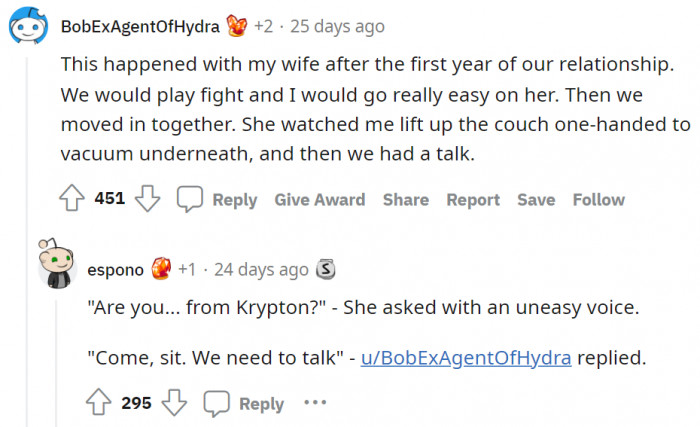Share BobExAgentOfHydra's comment

[406, 199]
